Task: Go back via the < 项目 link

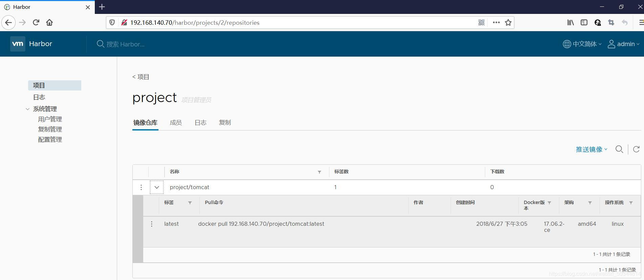Action: (x=141, y=77)
